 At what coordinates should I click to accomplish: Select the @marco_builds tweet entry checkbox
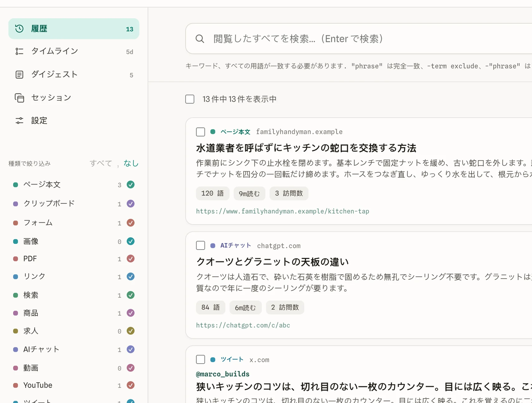point(201,359)
